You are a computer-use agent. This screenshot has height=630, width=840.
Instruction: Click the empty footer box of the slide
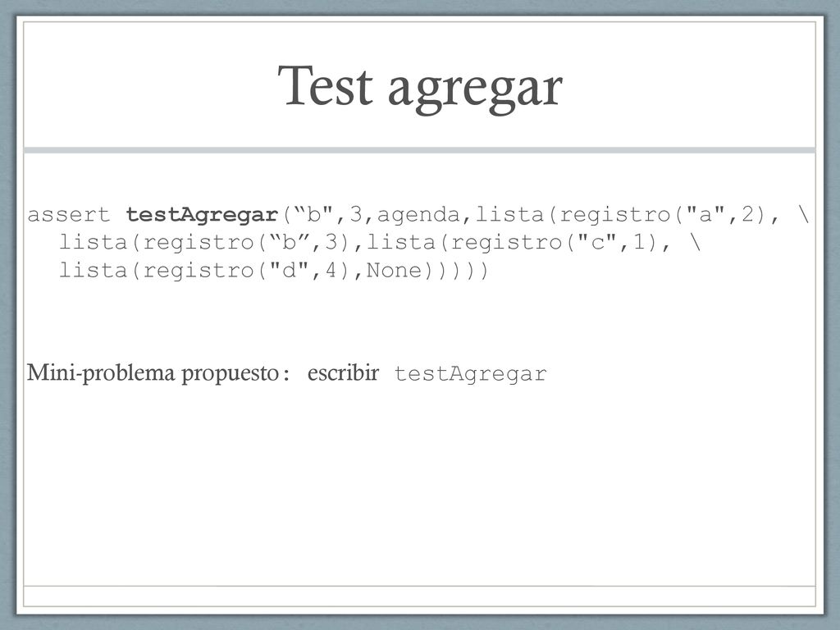419,596
